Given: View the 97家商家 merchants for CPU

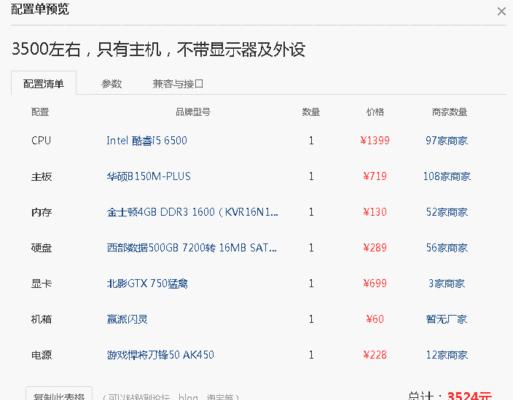Looking at the screenshot, I should point(447,140).
